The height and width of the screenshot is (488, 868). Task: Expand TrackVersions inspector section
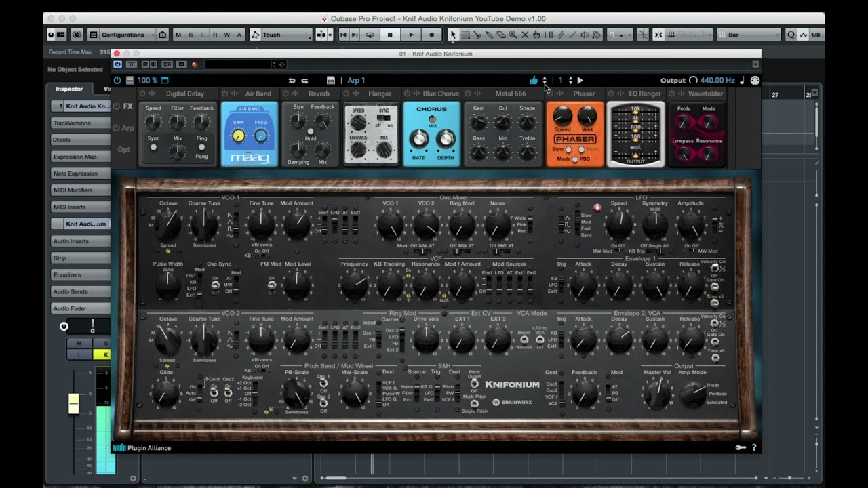pos(81,123)
